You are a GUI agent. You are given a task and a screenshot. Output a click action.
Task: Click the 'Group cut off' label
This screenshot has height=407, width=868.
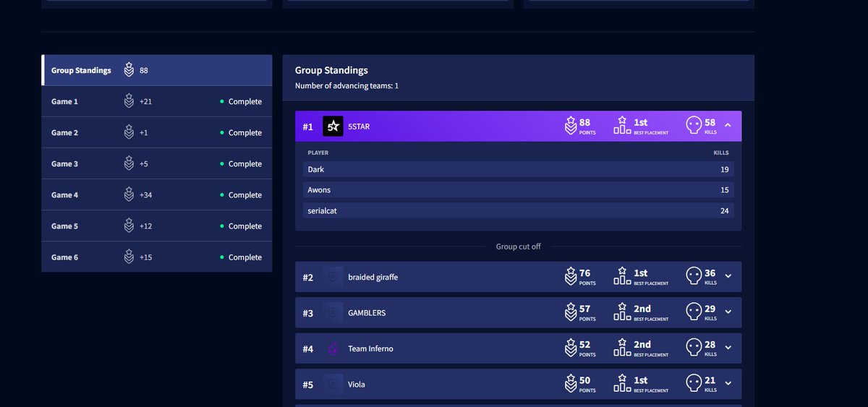click(x=518, y=247)
